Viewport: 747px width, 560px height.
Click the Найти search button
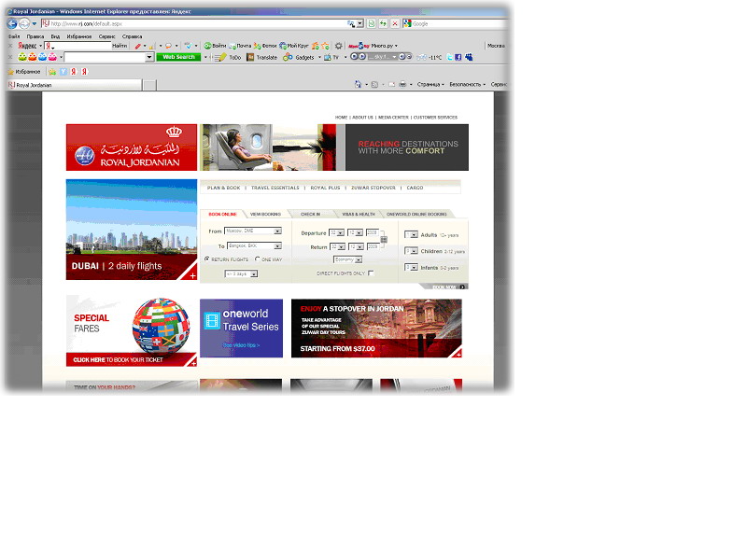[120, 46]
